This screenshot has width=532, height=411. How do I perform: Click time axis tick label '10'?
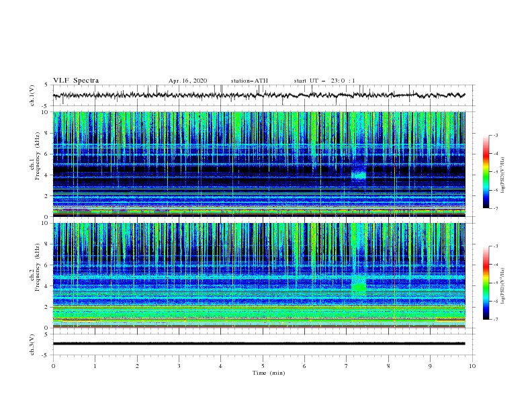coord(472,366)
